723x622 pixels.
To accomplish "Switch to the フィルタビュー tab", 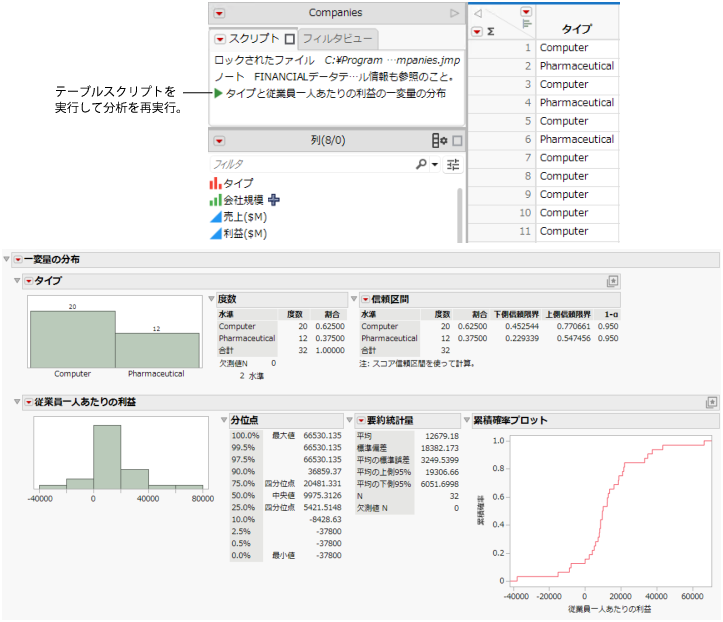I will (x=338, y=39).
